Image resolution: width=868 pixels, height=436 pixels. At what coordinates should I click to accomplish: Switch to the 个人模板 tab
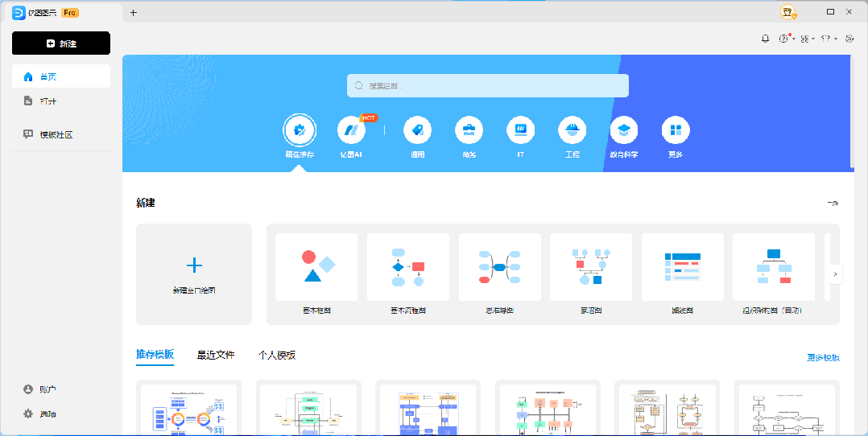tap(277, 356)
